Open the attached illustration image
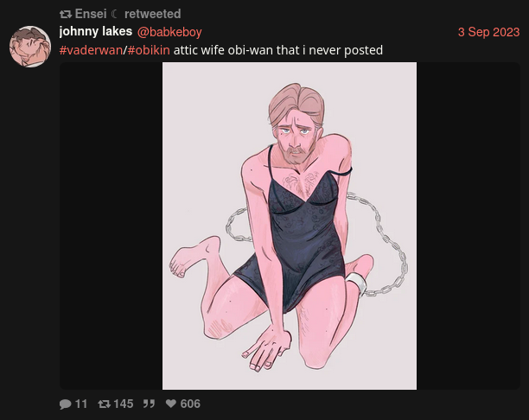529x420 pixels. click(x=290, y=226)
